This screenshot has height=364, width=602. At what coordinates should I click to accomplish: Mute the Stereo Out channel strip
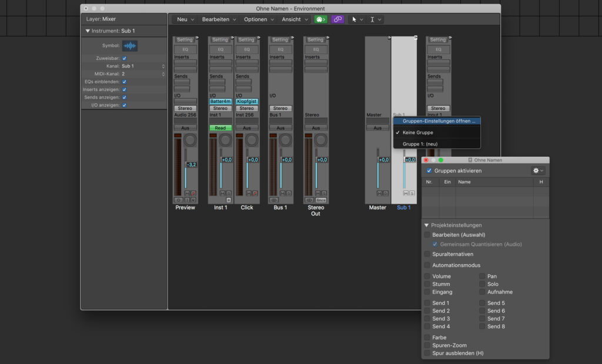(318, 193)
